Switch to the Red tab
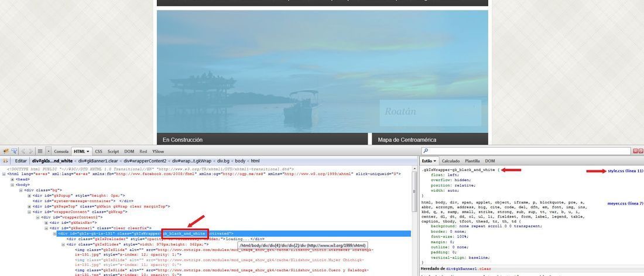The width and height of the screenshot is (644, 276). (x=143, y=151)
